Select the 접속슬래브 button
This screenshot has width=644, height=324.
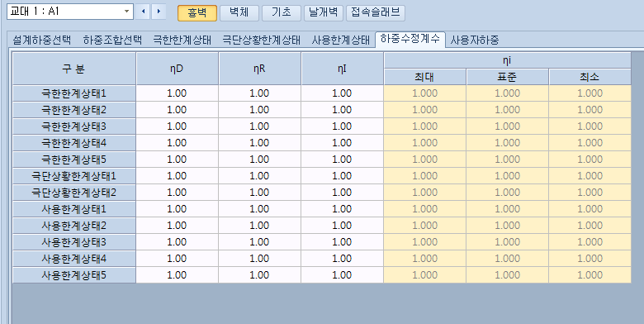click(x=376, y=12)
